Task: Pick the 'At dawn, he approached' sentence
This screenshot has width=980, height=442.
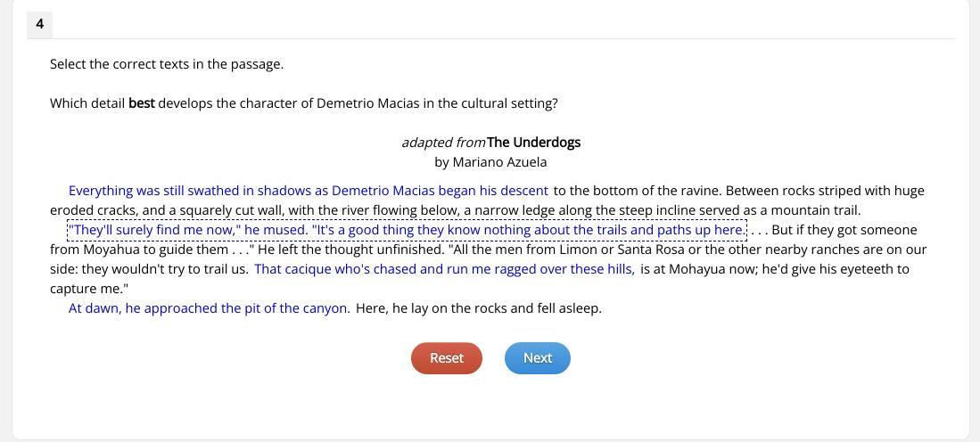Action: 209,308
